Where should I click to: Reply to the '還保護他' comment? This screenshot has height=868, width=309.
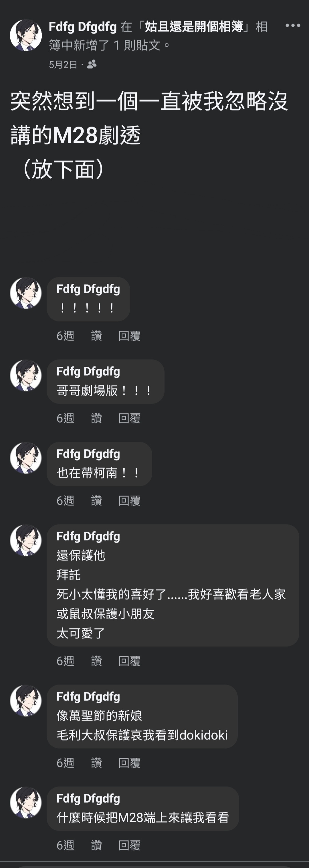coord(130,661)
